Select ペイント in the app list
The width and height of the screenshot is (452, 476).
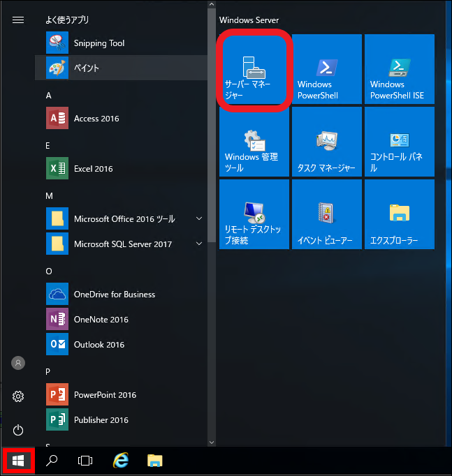click(87, 68)
